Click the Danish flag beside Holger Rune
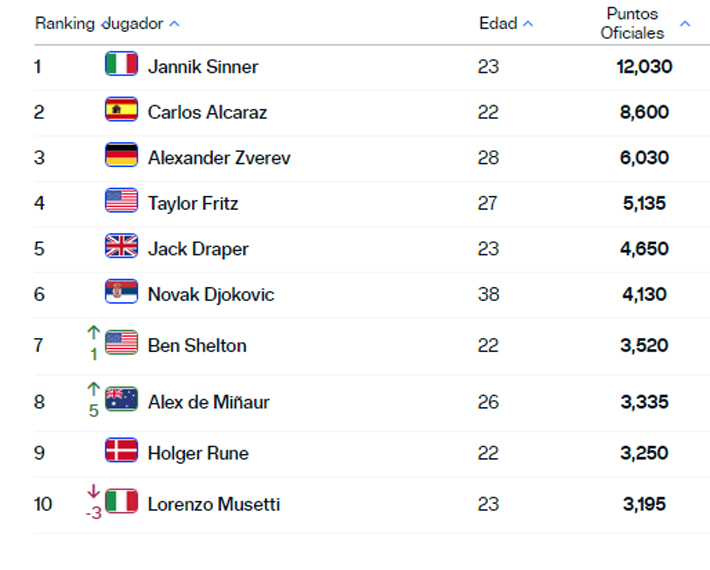The image size is (710, 570). 121,451
